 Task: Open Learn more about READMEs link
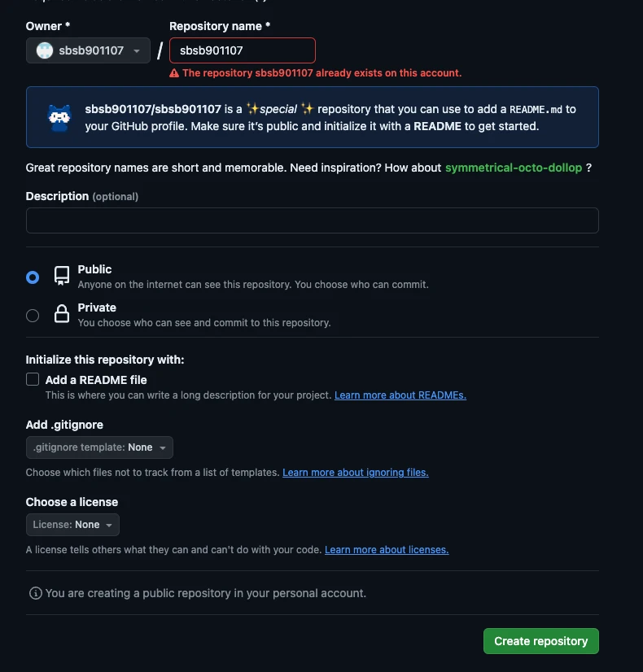click(400, 395)
